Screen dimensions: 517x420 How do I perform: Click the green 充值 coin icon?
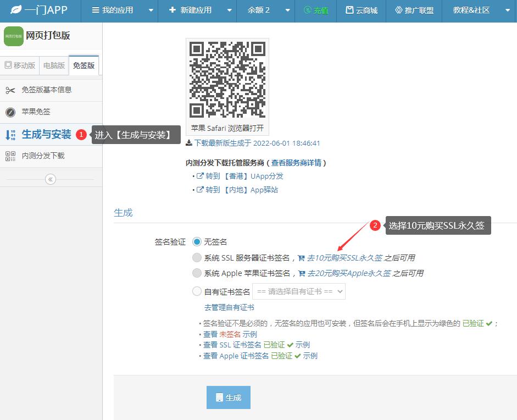(x=307, y=10)
